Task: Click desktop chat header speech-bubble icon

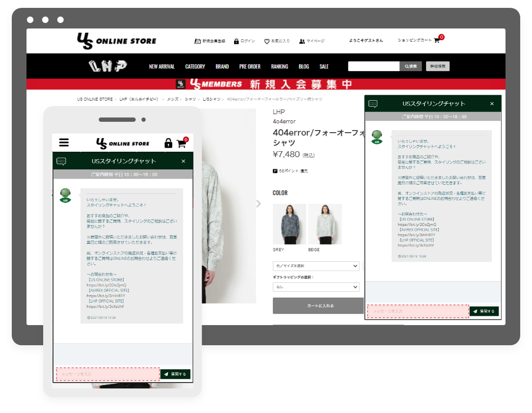Action: tap(373, 104)
